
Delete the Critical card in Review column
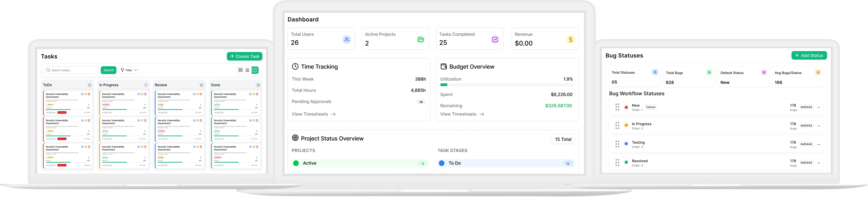pyautogui.click(x=201, y=120)
